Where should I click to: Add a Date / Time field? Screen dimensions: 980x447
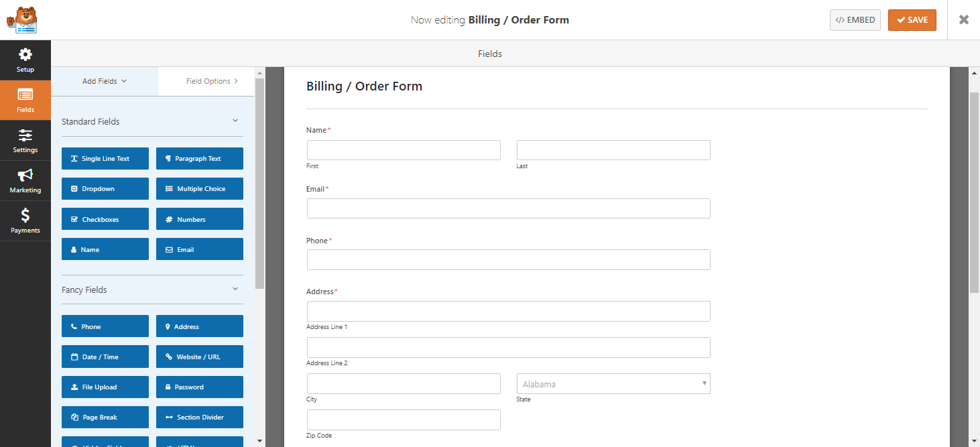point(105,357)
